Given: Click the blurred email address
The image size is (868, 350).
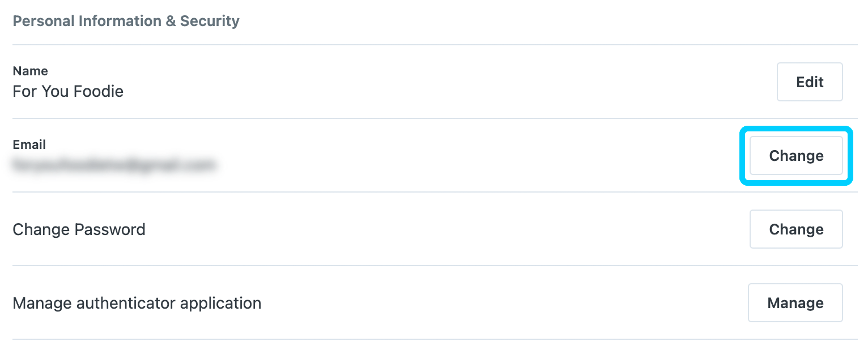Looking at the screenshot, I should click(x=114, y=165).
